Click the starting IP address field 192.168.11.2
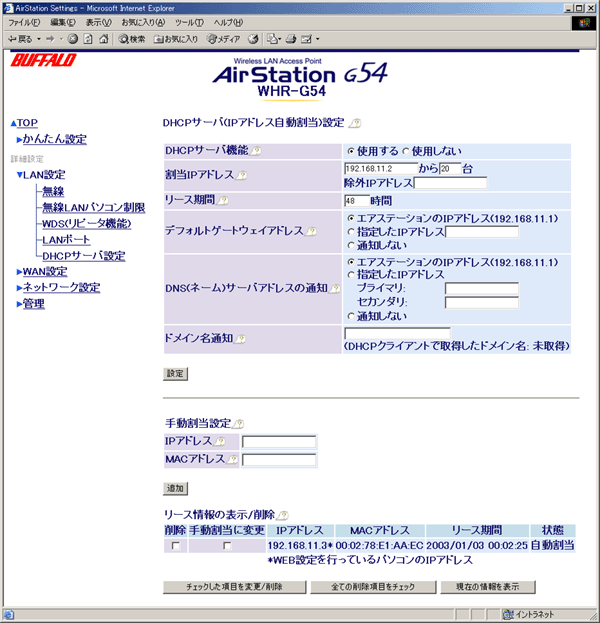600x623 pixels. pyautogui.click(x=381, y=169)
